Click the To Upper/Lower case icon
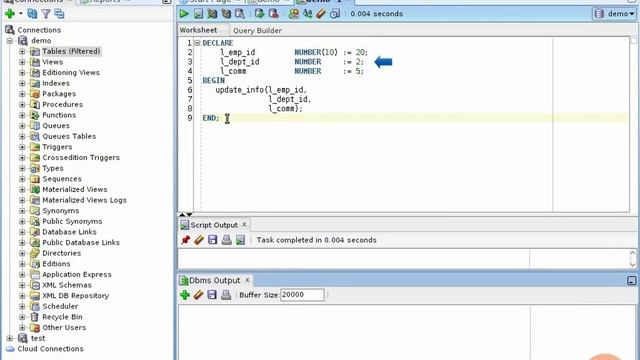The width and height of the screenshot is (640, 360). click(x=307, y=13)
